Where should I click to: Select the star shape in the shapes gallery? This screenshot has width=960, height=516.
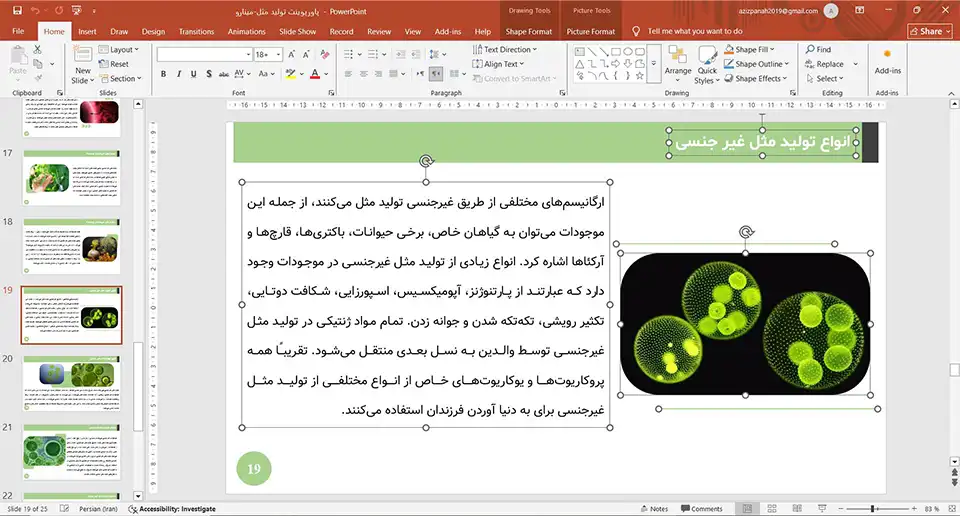tap(640, 76)
